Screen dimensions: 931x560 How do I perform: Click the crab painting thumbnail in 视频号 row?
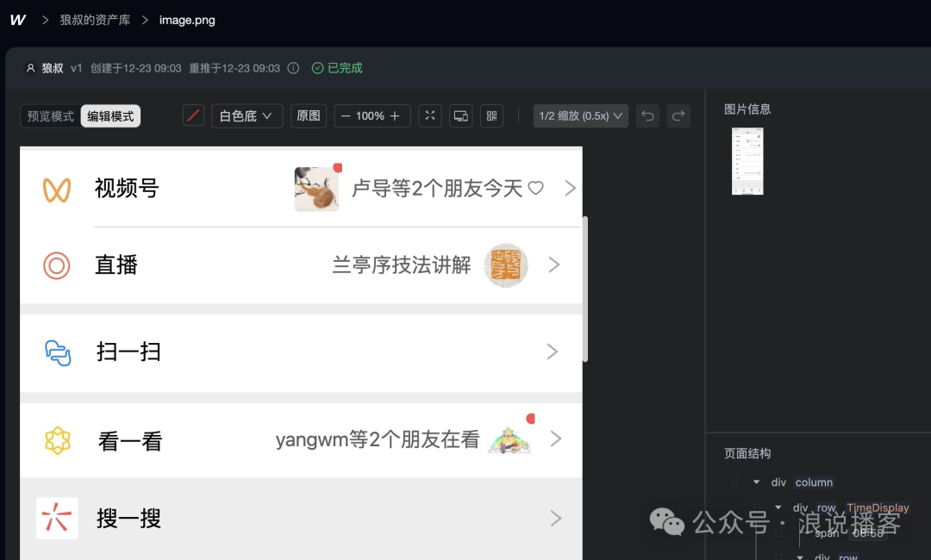point(316,190)
